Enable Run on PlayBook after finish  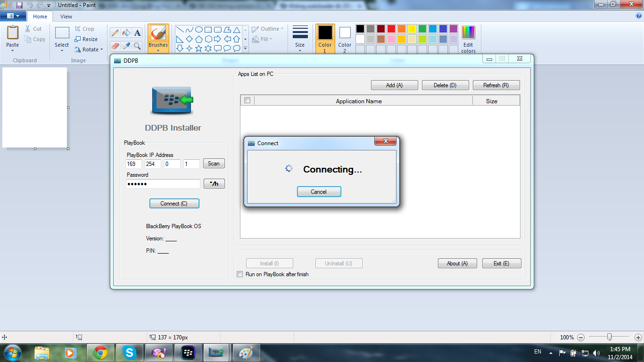pos(240,274)
